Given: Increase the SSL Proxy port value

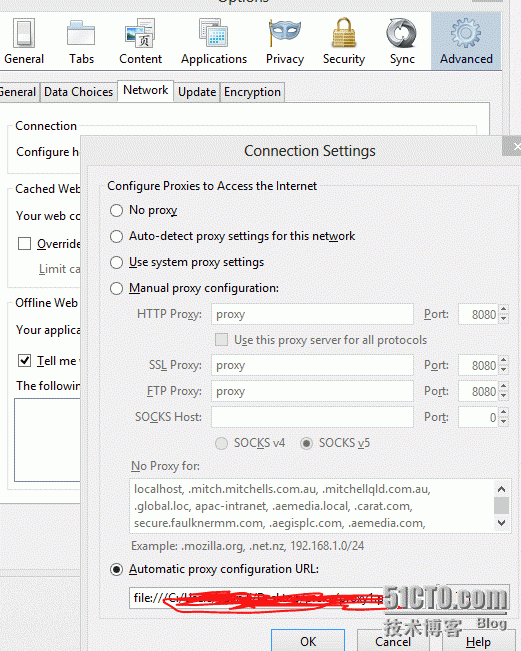Looking at the screenshot, I should click(x=504, y=360).
